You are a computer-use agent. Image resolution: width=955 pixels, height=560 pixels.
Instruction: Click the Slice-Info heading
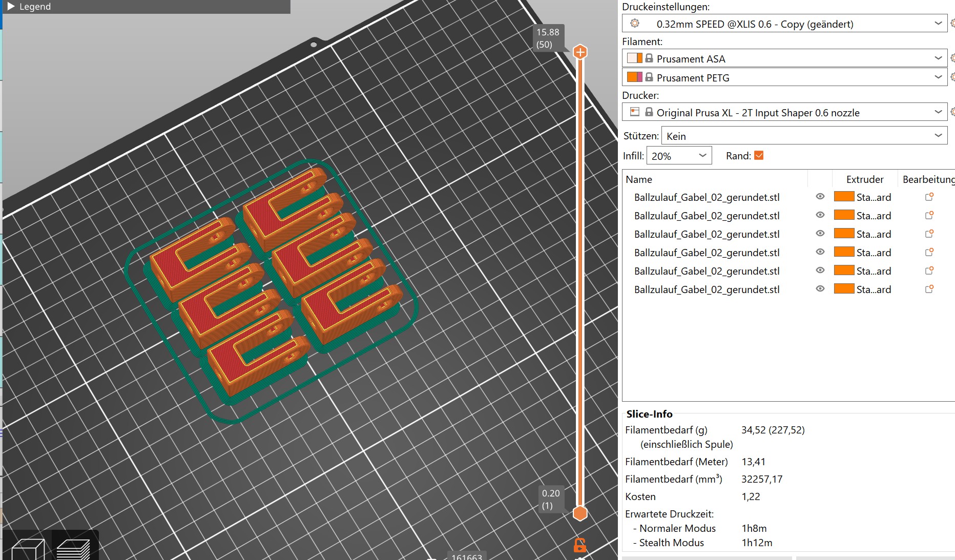point(649,414)
